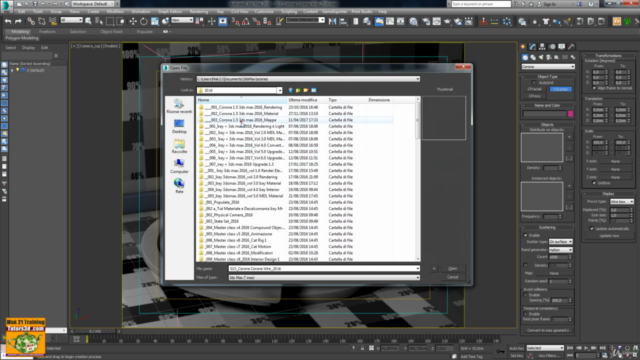
Task: Toggle Enable checkbox under Scattering
Action: click(x=526, y=235)
